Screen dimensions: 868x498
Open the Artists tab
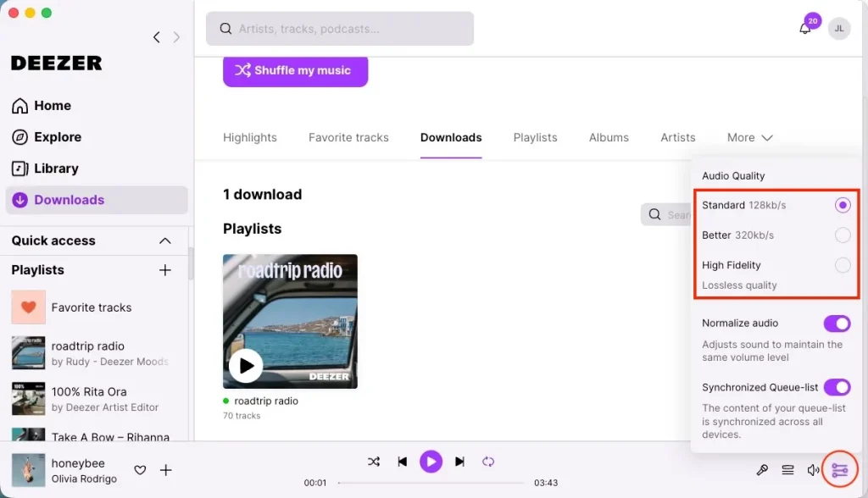(x=677, y=138)
